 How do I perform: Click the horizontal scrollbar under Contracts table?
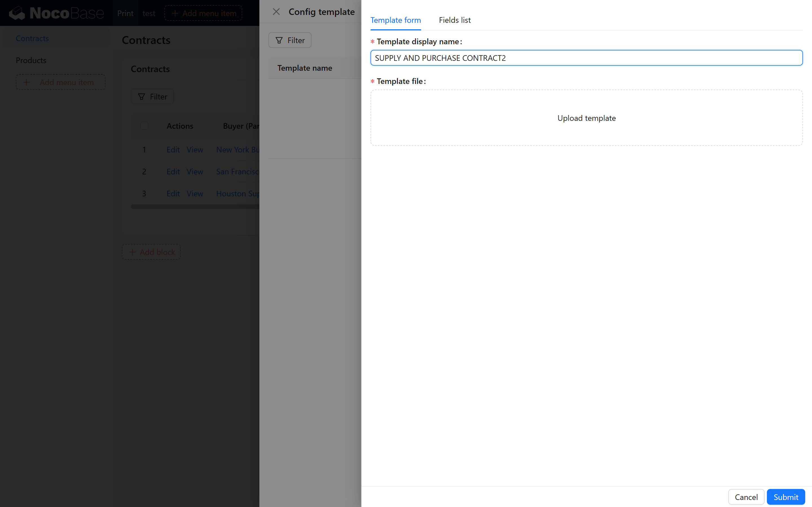tap(195, 207)
